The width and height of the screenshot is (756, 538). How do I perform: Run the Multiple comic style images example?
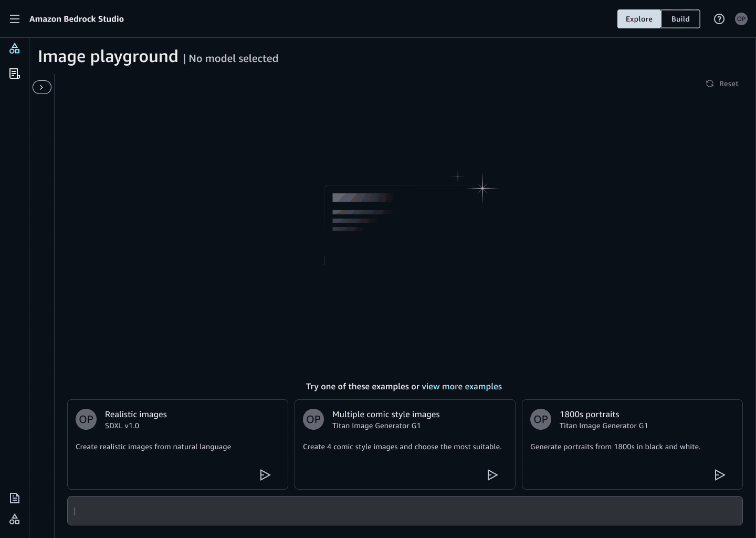click(492, 475)
